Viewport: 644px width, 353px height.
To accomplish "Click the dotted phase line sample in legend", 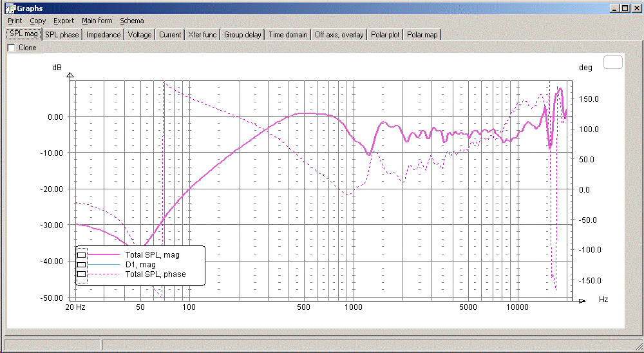I will 104,274.
